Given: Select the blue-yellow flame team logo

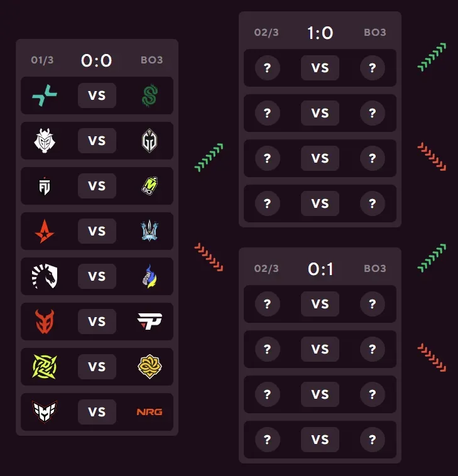Looking at the screenshot, I should tap(150, 276).
